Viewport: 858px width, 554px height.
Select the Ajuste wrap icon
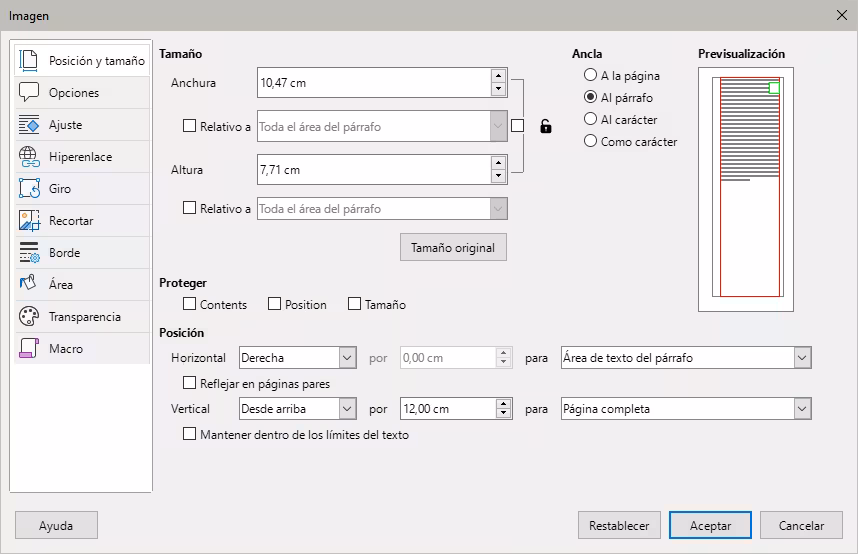(29, 125)
